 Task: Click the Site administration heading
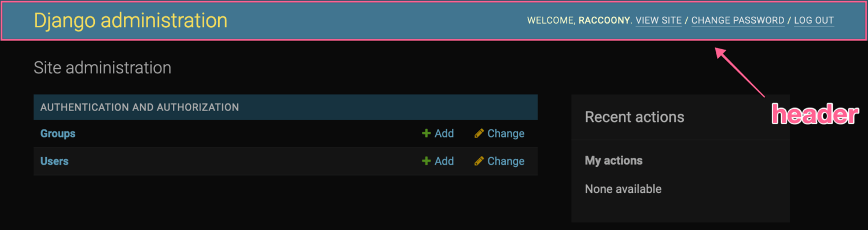pos(102,68)
